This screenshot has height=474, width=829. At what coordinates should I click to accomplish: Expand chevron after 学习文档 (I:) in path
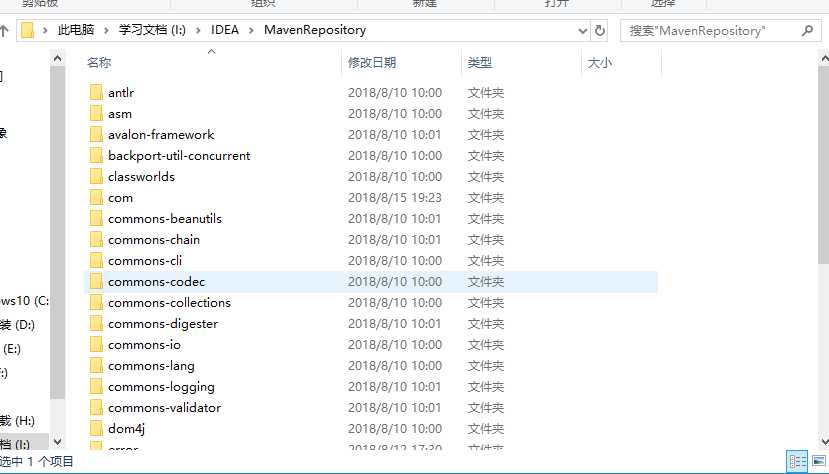pos(198,30)
